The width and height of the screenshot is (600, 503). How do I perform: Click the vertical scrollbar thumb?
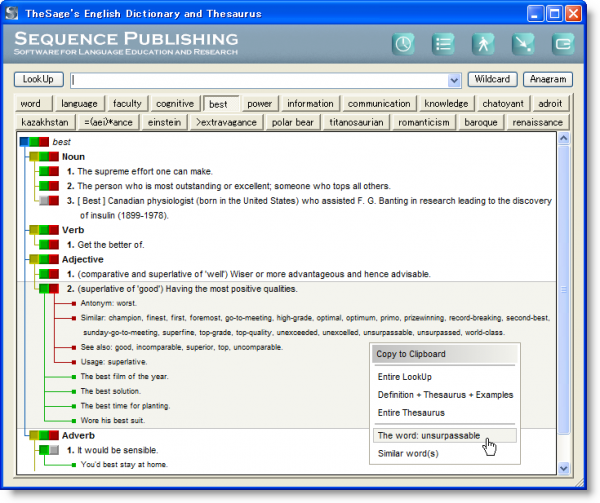(x=564, y=290)
